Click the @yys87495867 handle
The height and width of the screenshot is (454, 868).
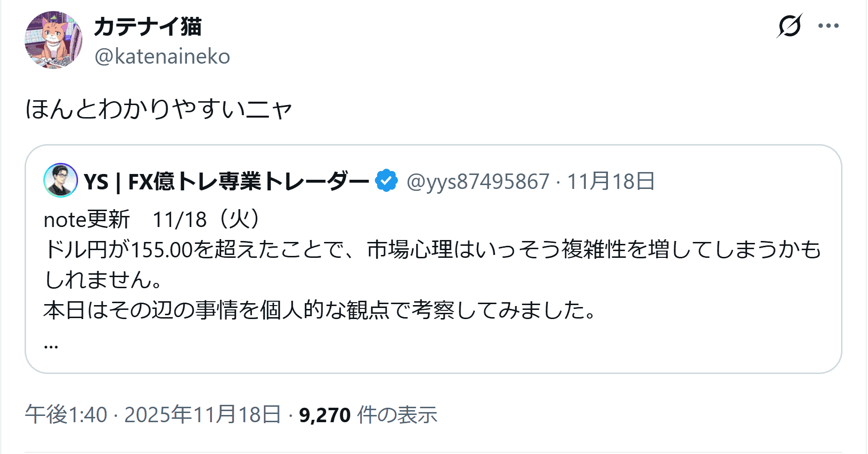click(x=478, y=182)
